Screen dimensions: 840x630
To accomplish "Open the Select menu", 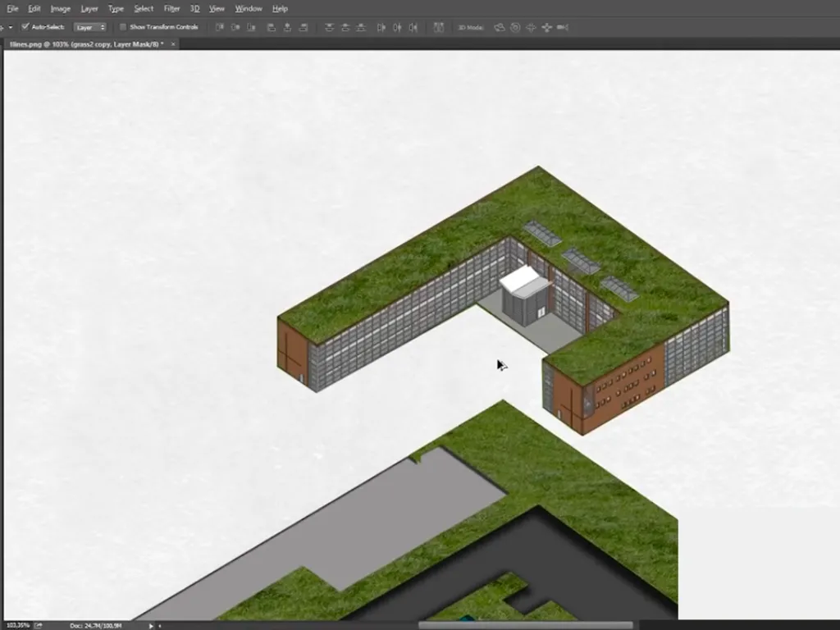I will [144, 8].
